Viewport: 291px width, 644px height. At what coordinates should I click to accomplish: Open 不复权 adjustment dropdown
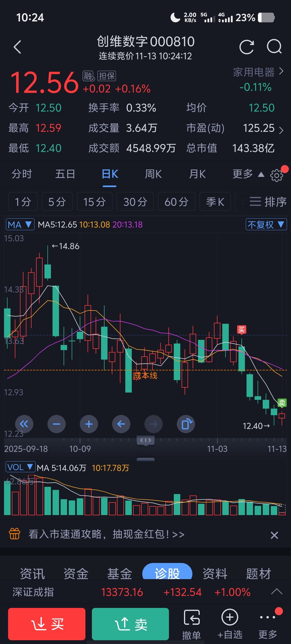click(x=266, y=224)
